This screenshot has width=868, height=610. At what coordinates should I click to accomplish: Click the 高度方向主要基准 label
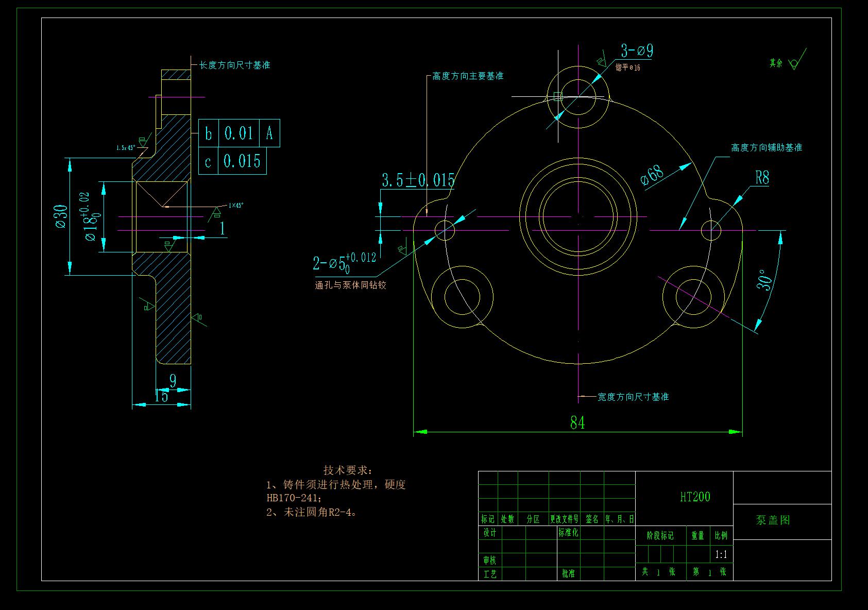point(468,76)
